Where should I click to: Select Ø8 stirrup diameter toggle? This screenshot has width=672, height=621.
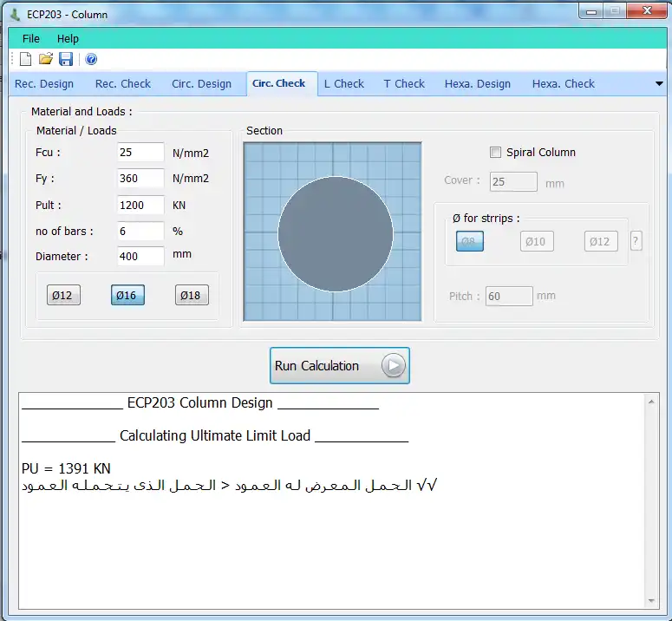[470, 241]
